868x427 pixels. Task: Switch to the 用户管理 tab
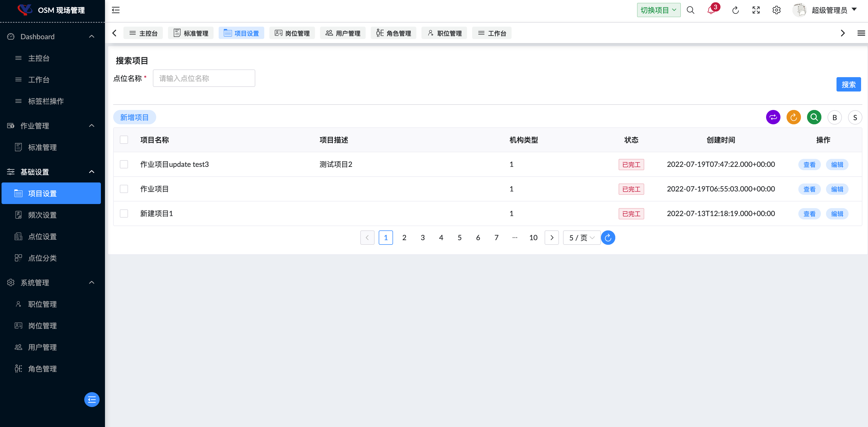(x=343, y=33)
